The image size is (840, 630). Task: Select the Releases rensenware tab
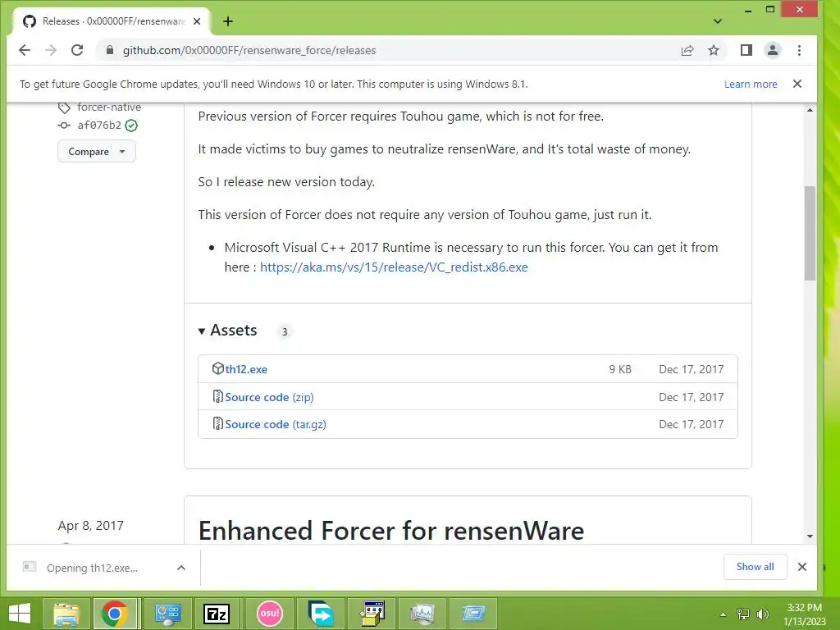[112, 21]
